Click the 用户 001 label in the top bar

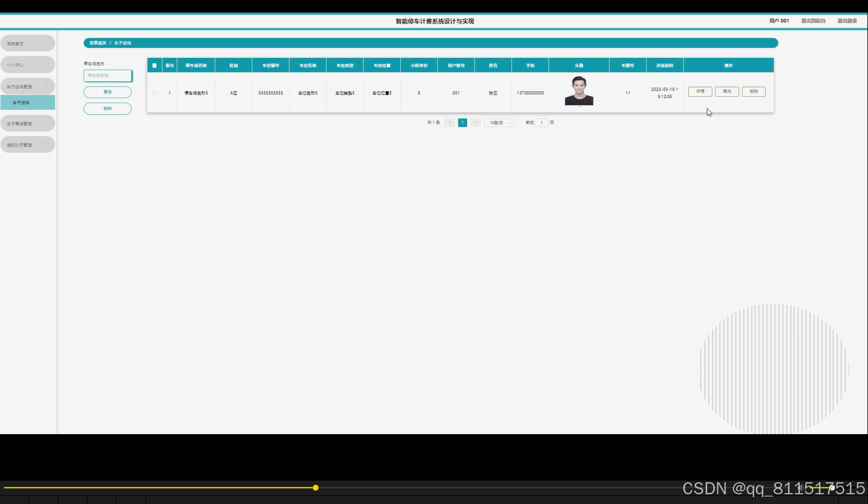(779, 21)
